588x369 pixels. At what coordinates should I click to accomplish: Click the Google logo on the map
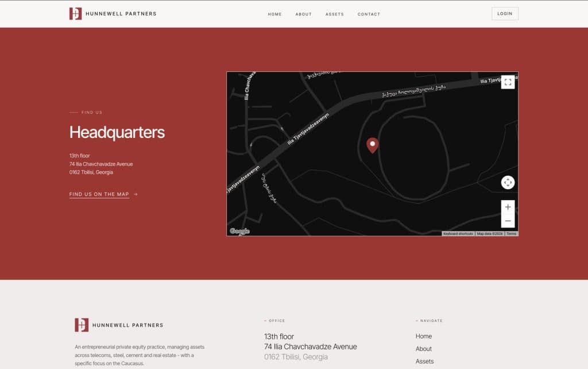(x=239, y=231)
